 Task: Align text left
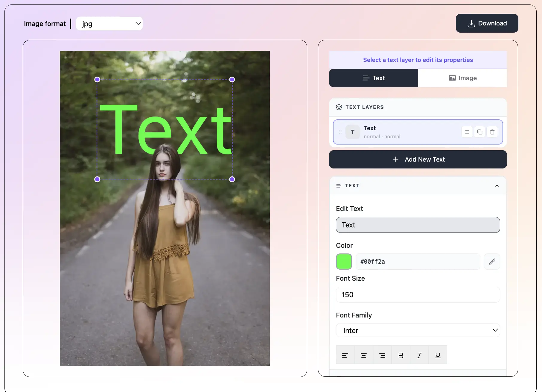tap(345, 355)
